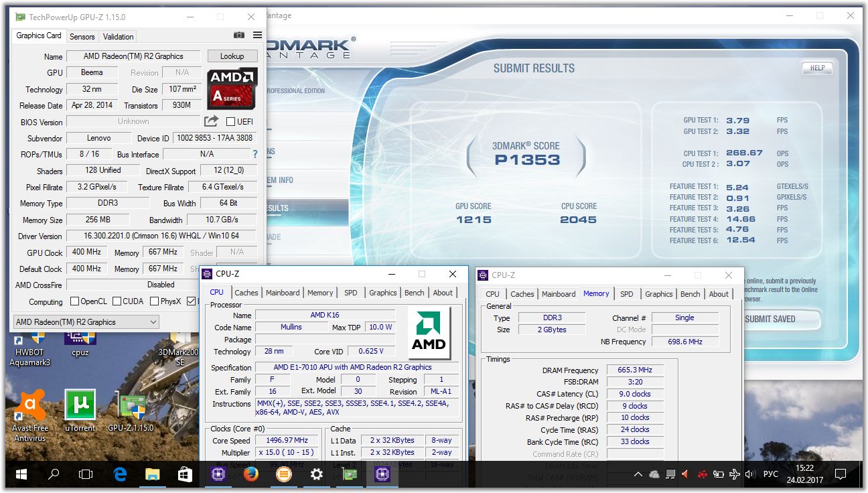Open Settings gear on taskbar
The image size is (868, 493).
317,474
